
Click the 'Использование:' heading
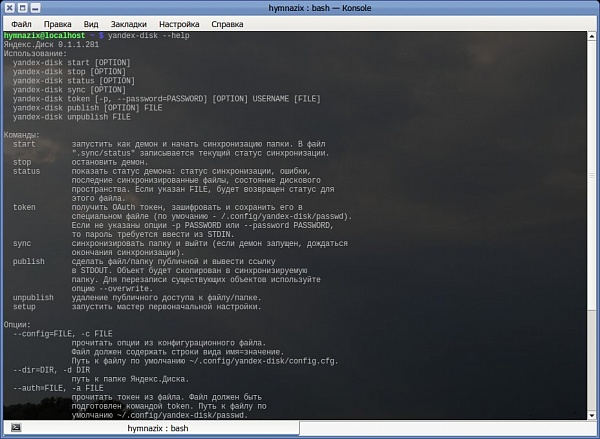35,54
